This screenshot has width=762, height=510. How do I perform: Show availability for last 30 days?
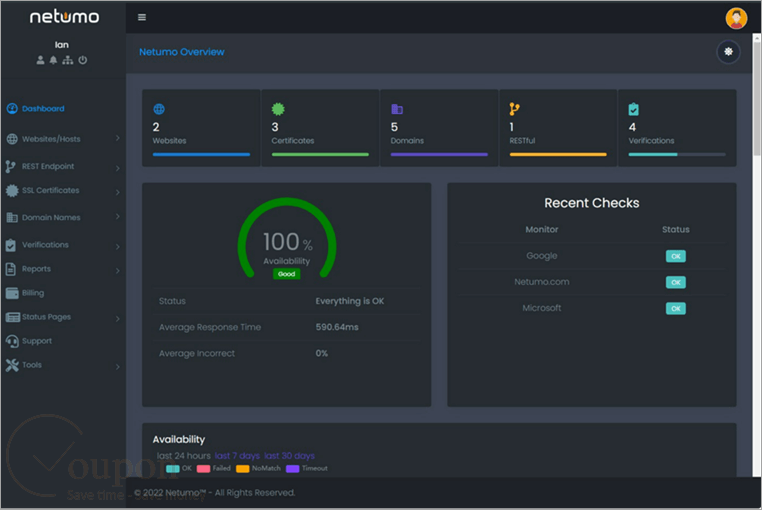tap(289, 456)
